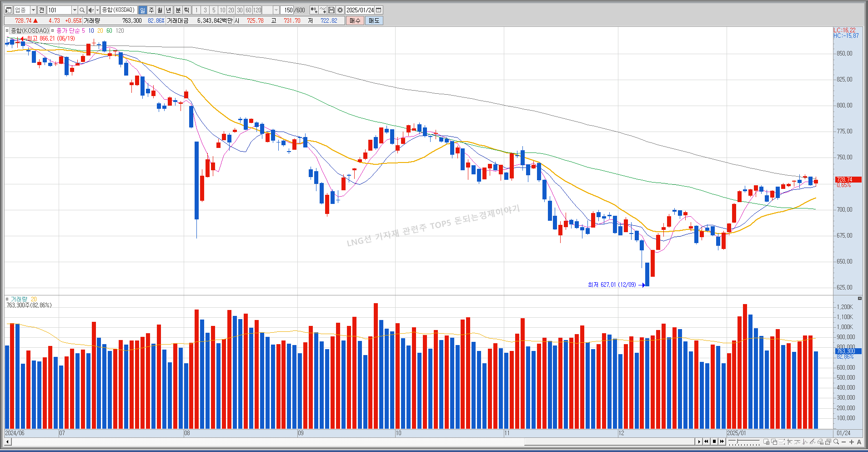
Task: Switch chart period to 주 (weekly)
Action: [151, 10]
